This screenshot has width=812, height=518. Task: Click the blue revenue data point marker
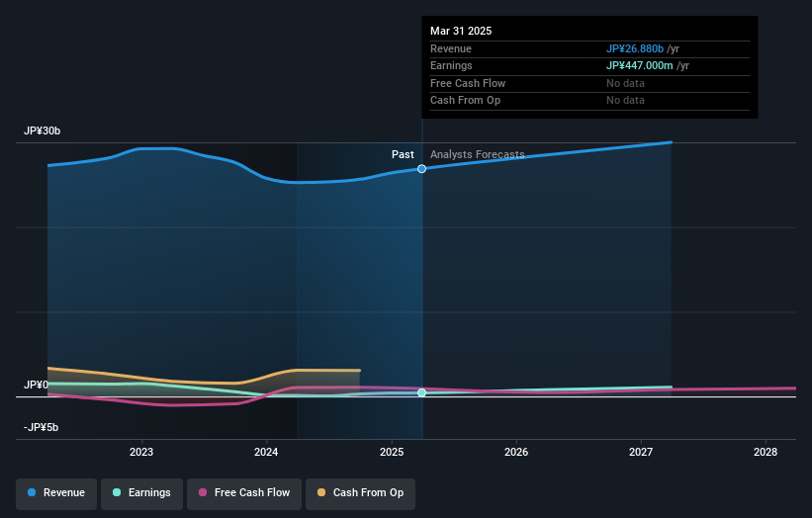point(422,169)
